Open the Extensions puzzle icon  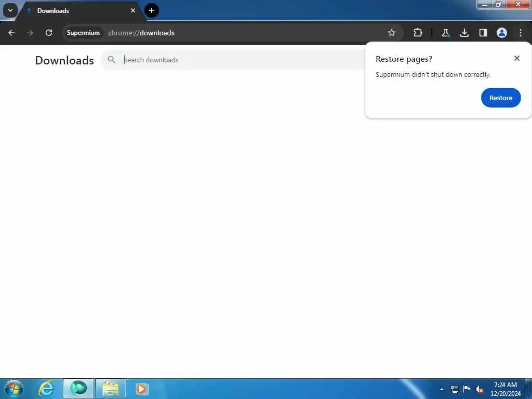point(418,33)
